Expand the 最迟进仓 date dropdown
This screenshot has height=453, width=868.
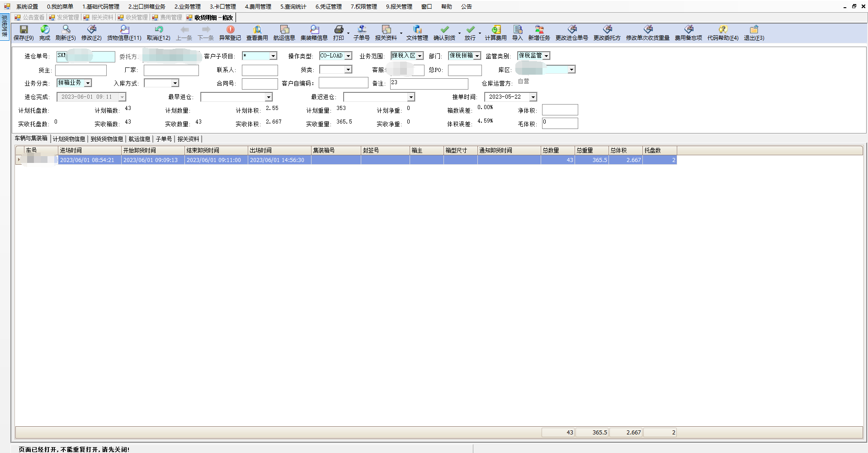[x=411, y=97]
